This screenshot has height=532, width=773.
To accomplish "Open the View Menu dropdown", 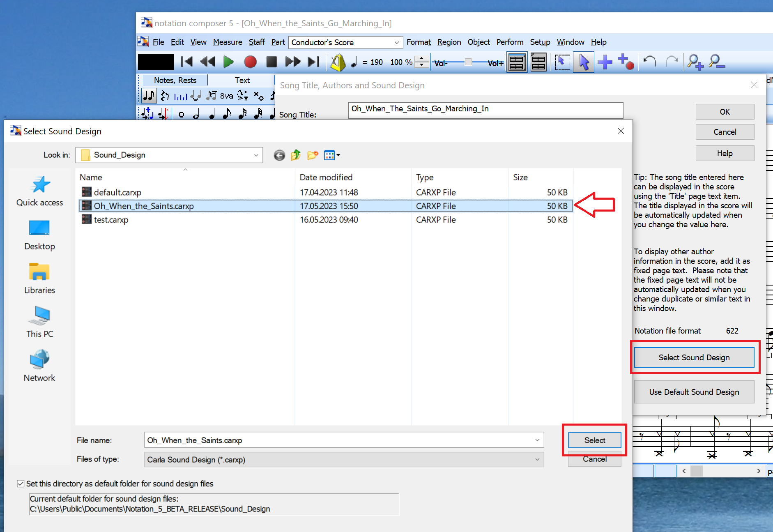I will tap(332, 155).
